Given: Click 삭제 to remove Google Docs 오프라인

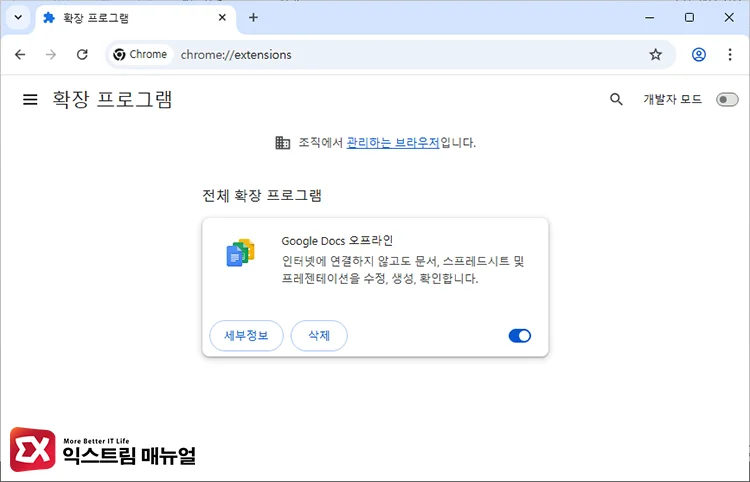Looking at the screenshot, I should tap(319, 336).
